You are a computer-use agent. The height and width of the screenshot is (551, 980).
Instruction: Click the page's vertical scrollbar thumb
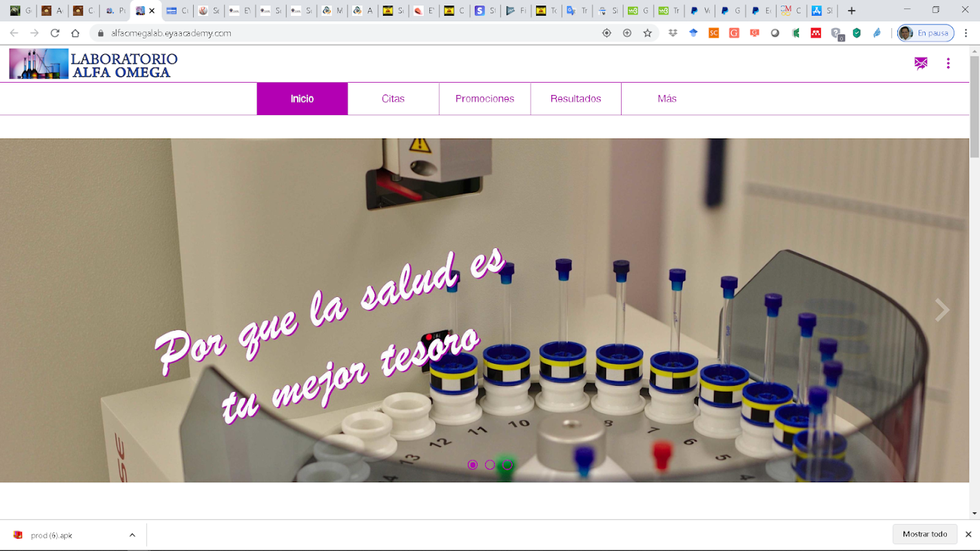(x=974, y=106)
